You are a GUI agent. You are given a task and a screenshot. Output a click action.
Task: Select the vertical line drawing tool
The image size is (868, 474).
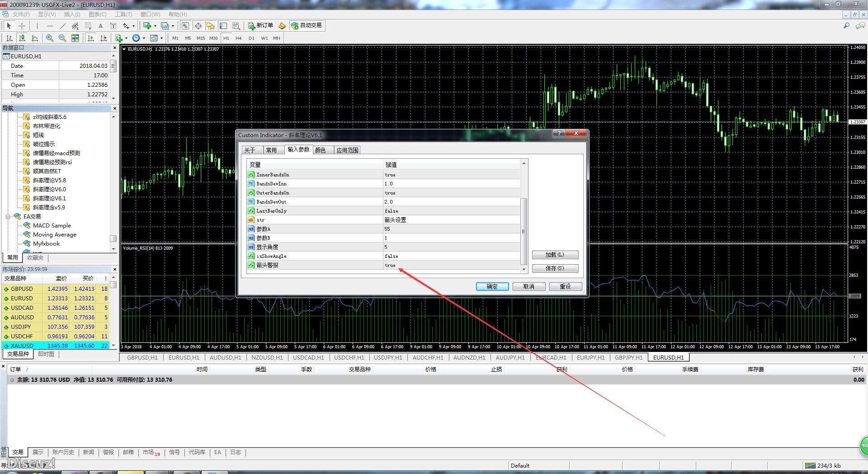(37, 26)
